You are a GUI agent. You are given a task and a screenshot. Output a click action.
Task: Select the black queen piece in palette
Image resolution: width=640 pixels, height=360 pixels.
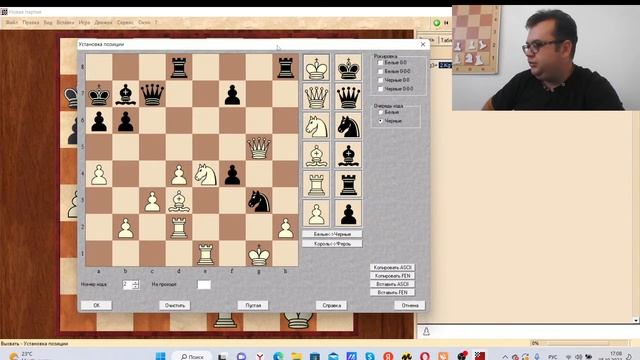[348, 97]
